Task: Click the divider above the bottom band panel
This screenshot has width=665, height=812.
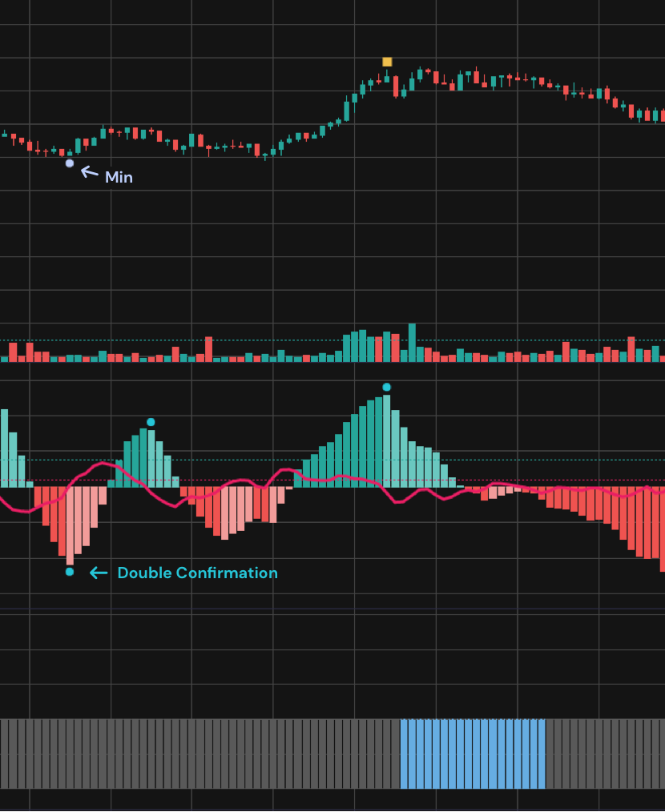Action: 332,613
